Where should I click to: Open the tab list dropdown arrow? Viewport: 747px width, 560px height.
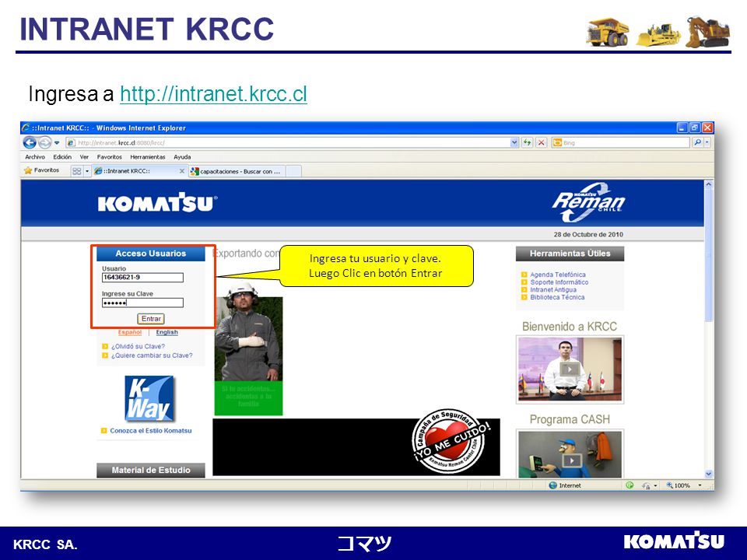point(87,171)
